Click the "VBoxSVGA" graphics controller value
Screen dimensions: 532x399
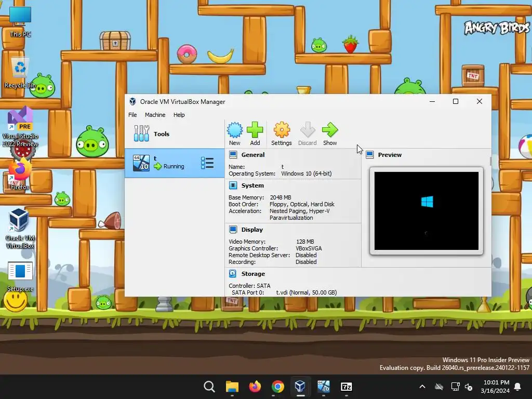click(x=309, y=248)
